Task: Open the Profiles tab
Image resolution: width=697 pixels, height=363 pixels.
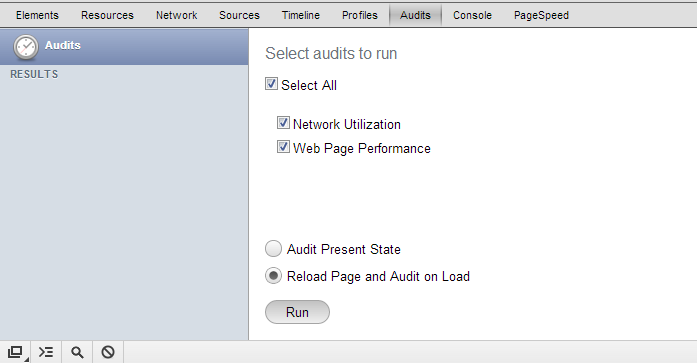Action: click(x=360, y=15)
